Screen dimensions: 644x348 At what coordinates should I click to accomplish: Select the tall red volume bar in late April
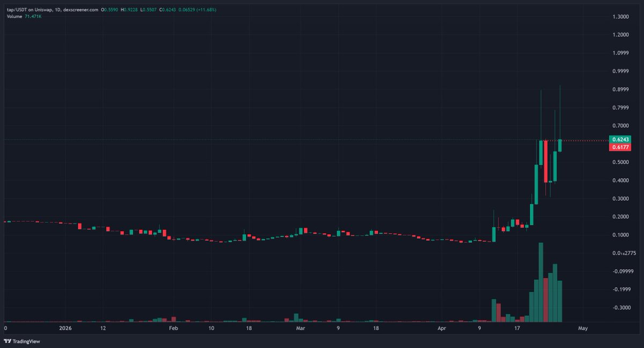[x=546, y=300]
